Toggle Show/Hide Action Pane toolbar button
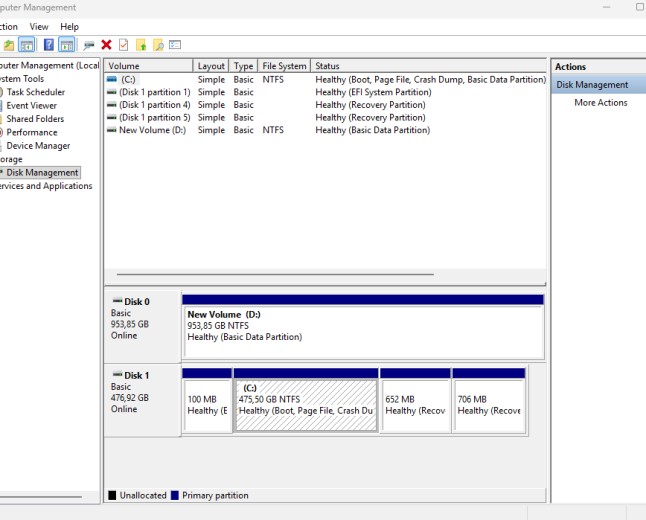 point(66,45)
